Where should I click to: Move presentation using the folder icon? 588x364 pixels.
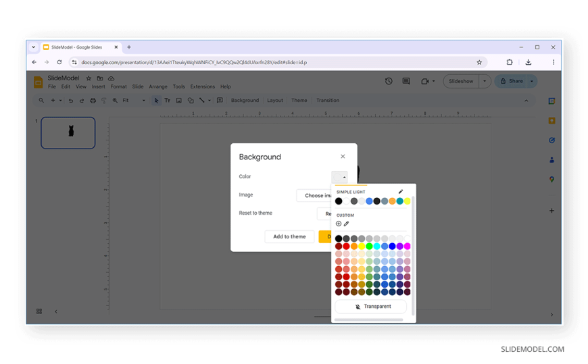[x=100, y=78]
